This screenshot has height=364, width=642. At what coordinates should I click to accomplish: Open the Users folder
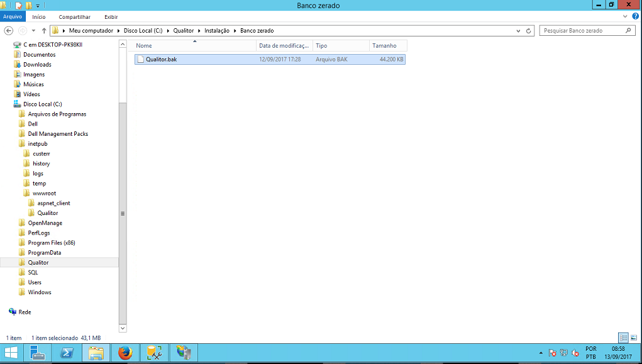click(35, 282)
